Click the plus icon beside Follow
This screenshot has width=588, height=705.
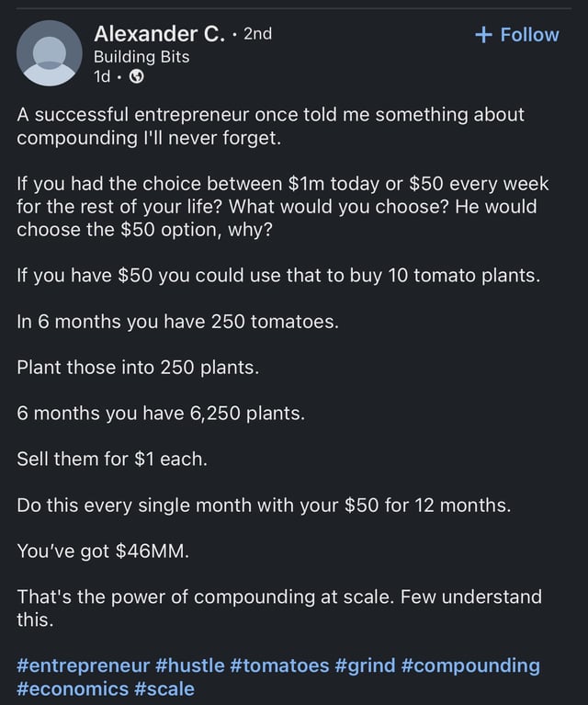pyautogui.click(x=483, y=35)
